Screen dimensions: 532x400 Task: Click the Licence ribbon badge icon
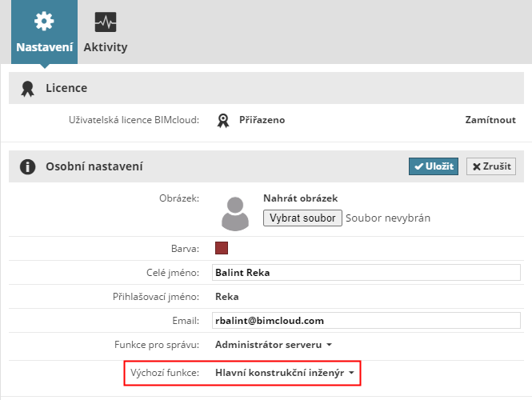28,88
